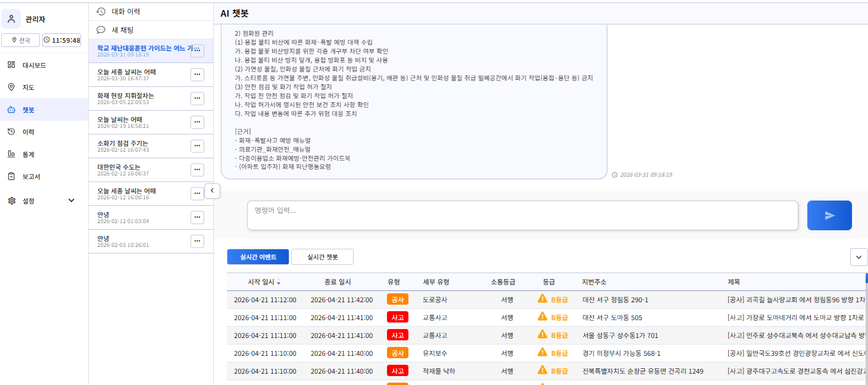Click warning icon in 도마동 505 row
Image resolution: width=868 pixels, height=385 pixels.
click(542, 317)
